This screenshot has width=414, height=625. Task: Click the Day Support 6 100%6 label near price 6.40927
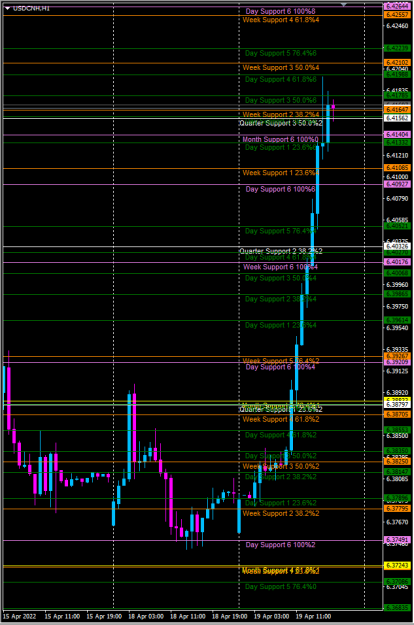pyautogui.click(x=280, y=189)
